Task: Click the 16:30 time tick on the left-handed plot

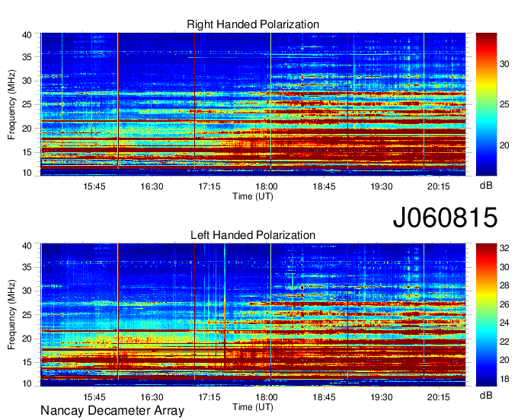Action: point(152,397)
